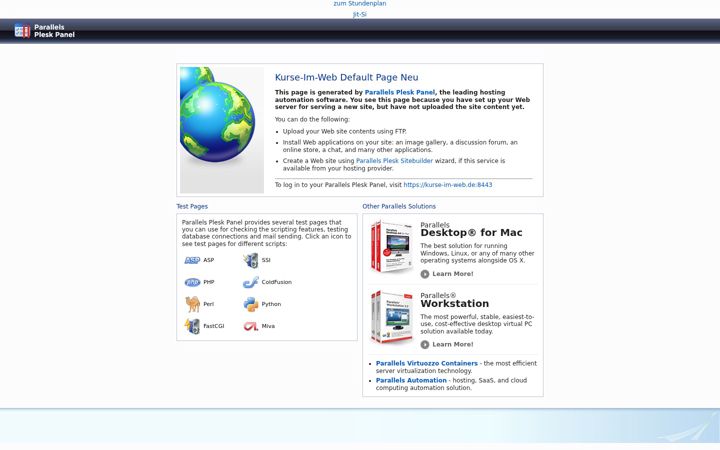Click the ColdFusion label
The width and height of the screenshot is (720, 450).
(276, 282)
